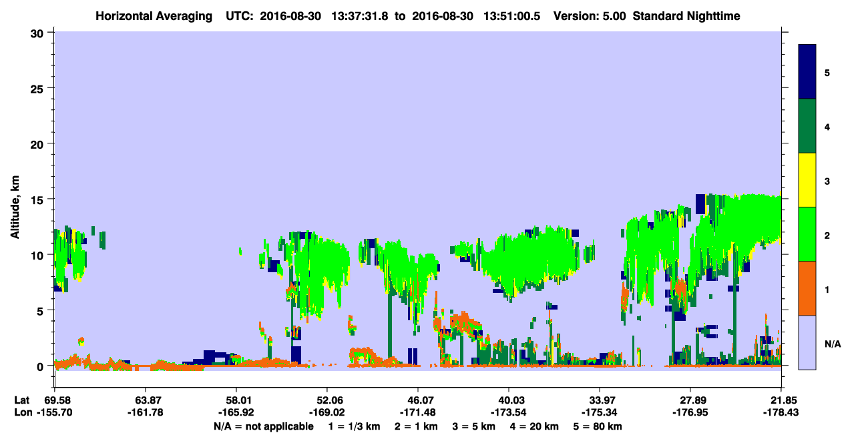The image size is (868, 445).
Task: Click the dark blue color bar segment for value 5
Action: click(x=807, y=72)
